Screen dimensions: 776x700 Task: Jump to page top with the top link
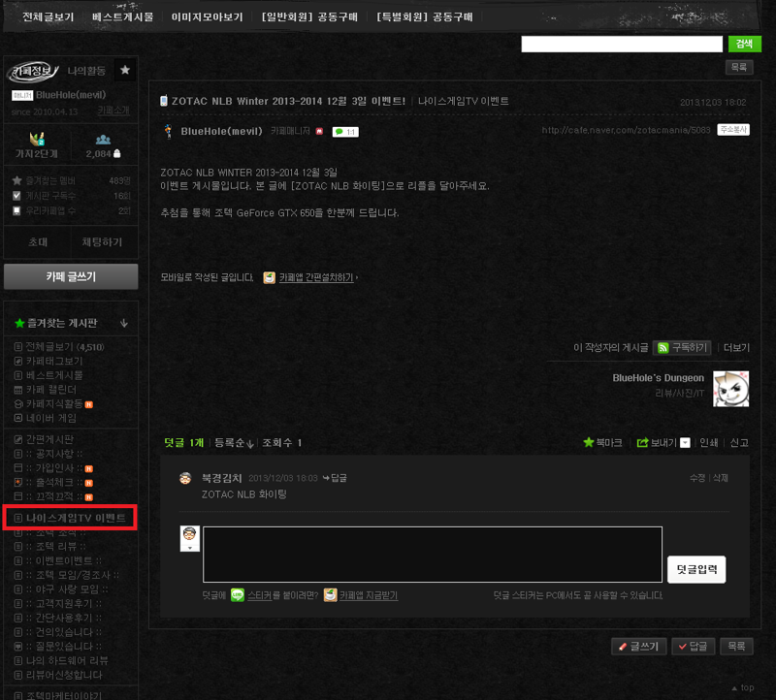click(743, 687)
